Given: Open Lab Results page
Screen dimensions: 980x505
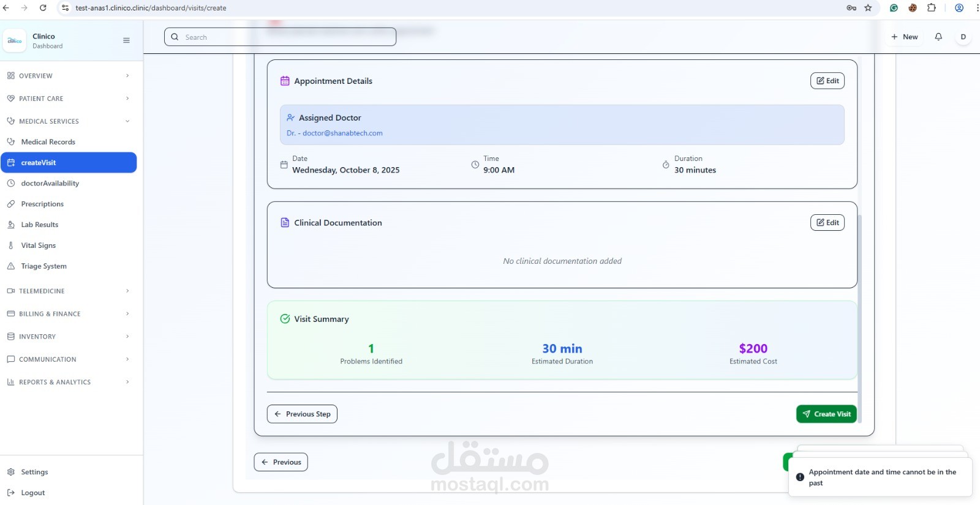Looking at the screenshot, I should tap(69, 225).
